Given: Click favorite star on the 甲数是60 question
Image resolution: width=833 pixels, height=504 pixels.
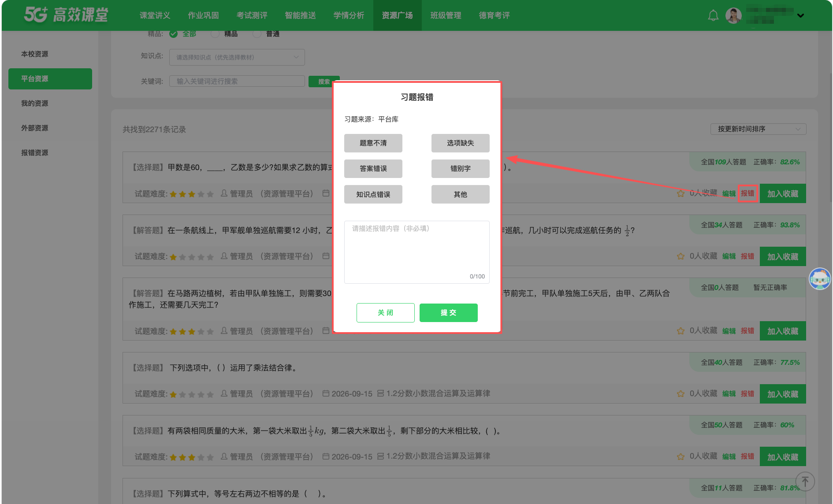Looking at the screenshot, I should (x=681, y=193).
